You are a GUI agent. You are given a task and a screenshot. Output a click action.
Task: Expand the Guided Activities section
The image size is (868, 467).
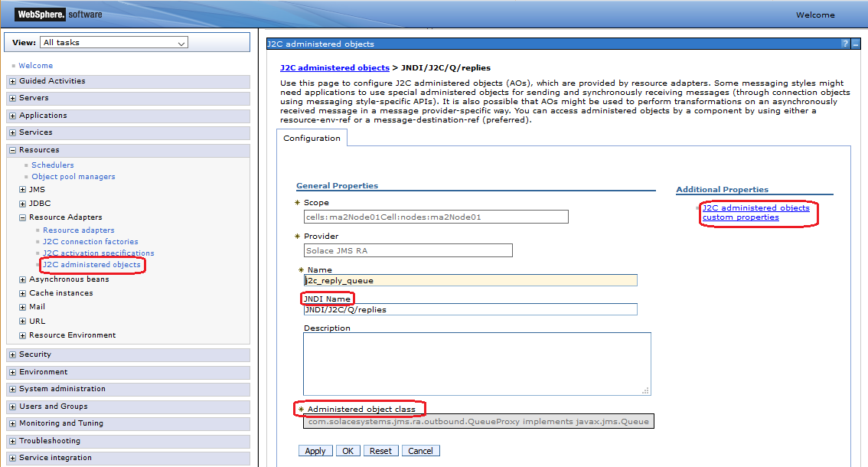click(13, 81)
